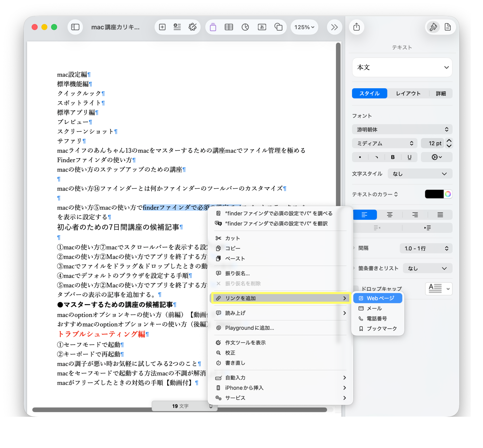
Task: Choose 書き直し from the context menu
Action: point(280,363)
